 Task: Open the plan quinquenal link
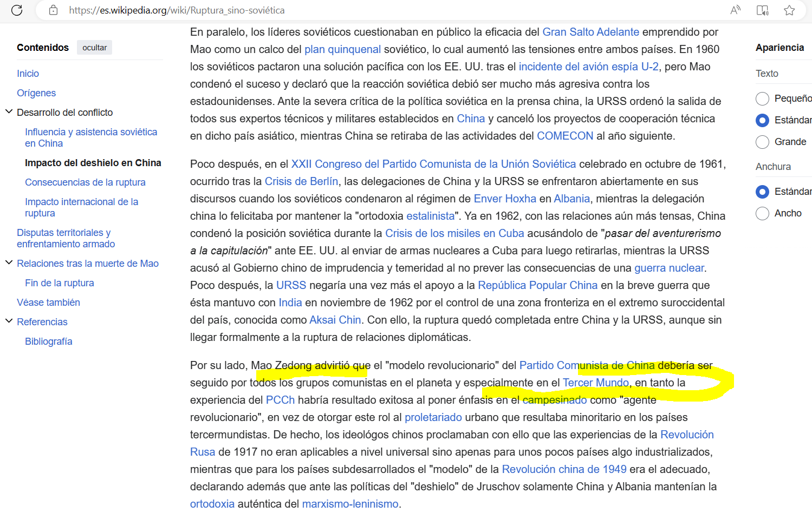coord(342,49)
